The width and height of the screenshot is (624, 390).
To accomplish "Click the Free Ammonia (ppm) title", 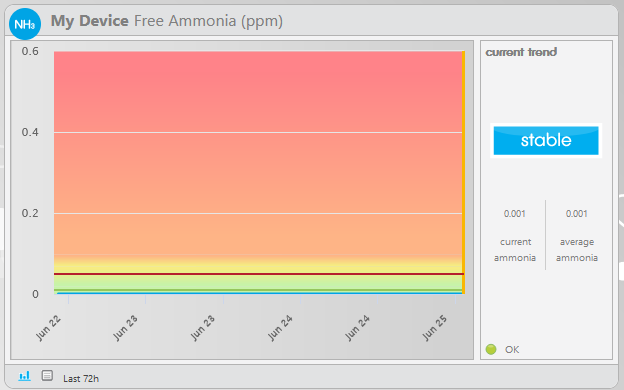I will click(208, 21).
